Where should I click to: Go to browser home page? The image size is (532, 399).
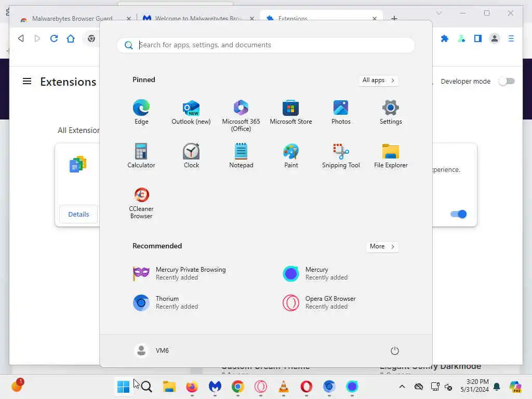coord(71,38)
